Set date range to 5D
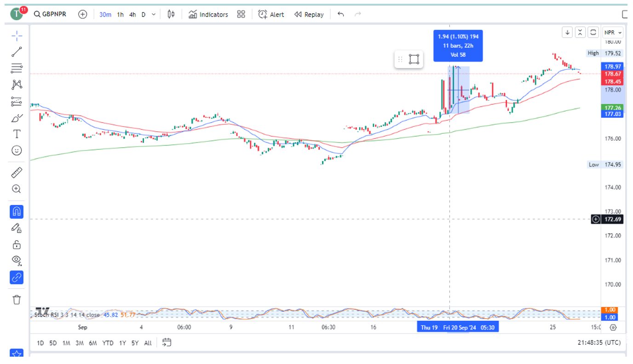The width and height of the screenshot is (633, 364). pyautogui.click(x=53, y=343)
